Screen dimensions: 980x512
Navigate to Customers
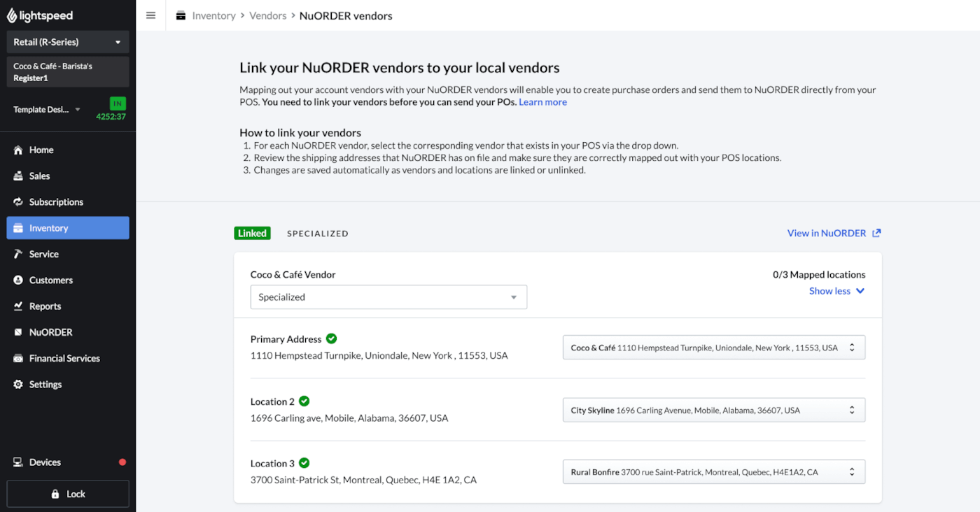click(x=68, y=280)
